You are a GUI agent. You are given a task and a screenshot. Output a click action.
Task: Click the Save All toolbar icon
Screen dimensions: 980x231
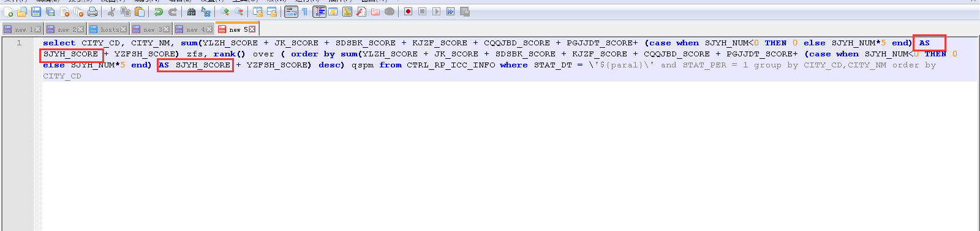50,12
